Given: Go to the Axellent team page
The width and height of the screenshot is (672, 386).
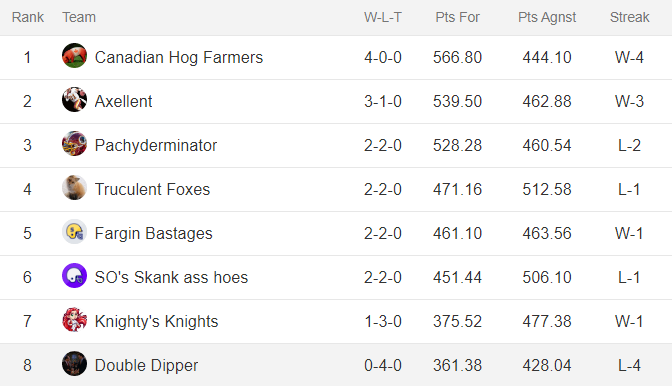Looking at the screenshot, I should [x=123, y=102].
